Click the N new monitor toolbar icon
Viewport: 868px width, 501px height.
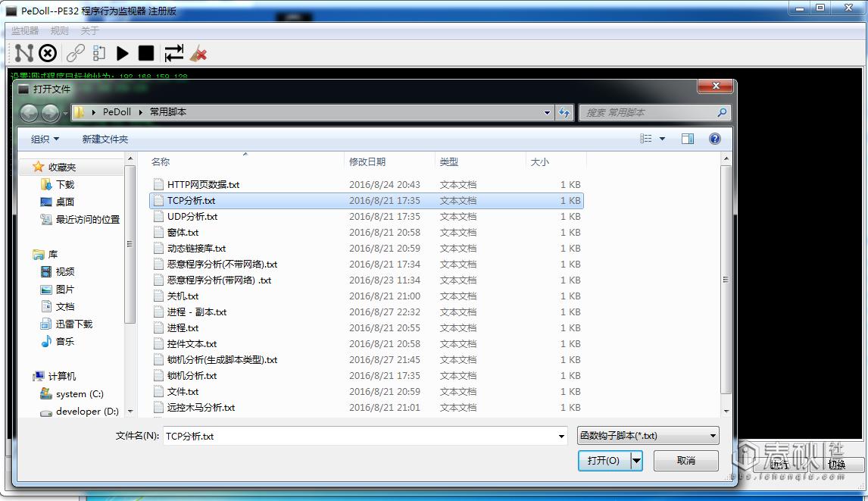click(23, 53)
